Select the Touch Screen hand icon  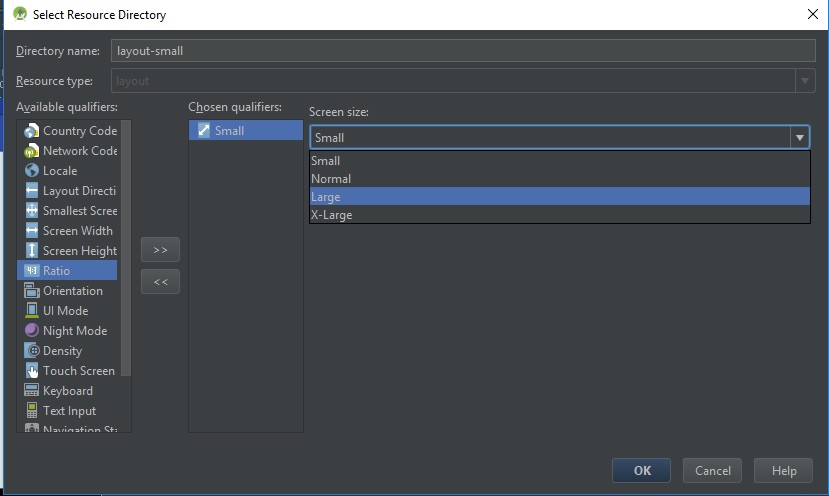(x=31, y=371)
